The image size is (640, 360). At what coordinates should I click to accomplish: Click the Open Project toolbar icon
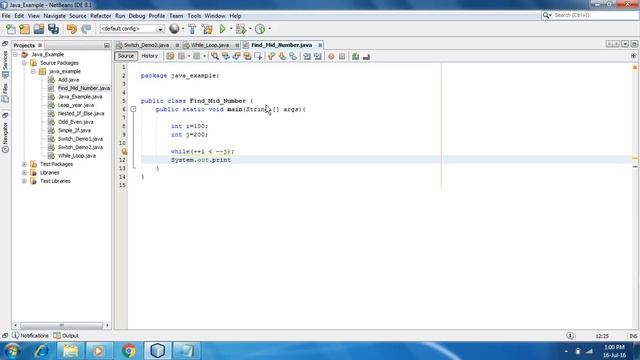click(x=39, y=29)
